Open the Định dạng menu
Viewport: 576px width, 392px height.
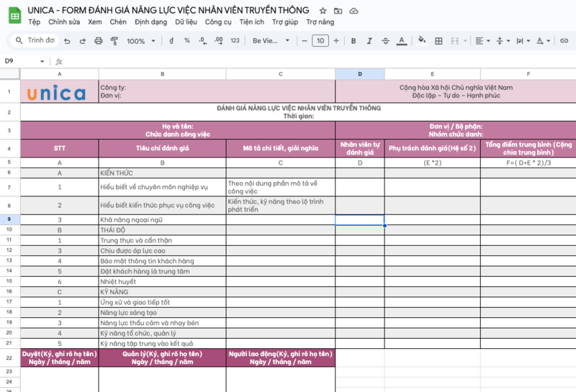pos(150,22)
